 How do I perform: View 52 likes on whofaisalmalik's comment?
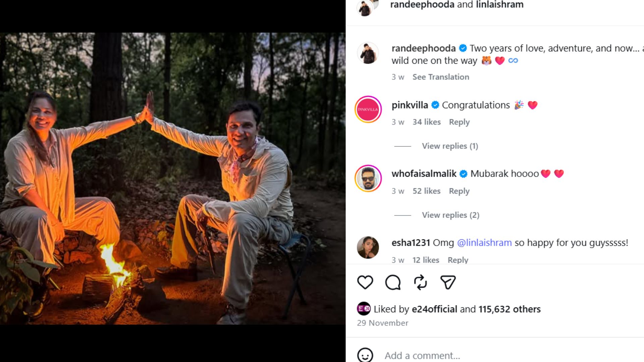click(426, 191)
